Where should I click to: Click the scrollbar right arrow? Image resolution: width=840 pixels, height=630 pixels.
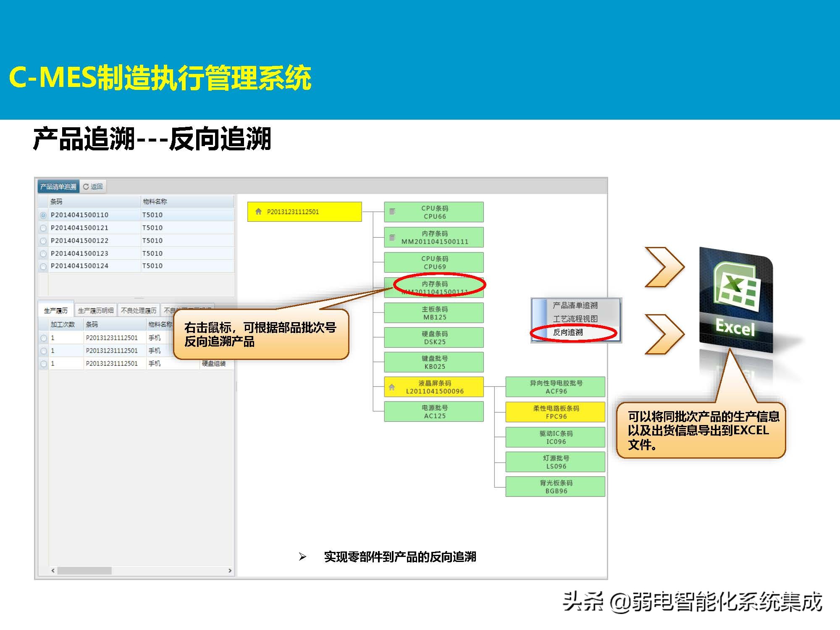(230, 570)
